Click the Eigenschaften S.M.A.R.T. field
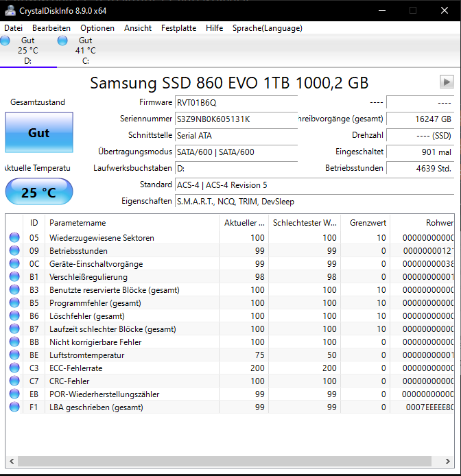 click(x=314, y=201)
